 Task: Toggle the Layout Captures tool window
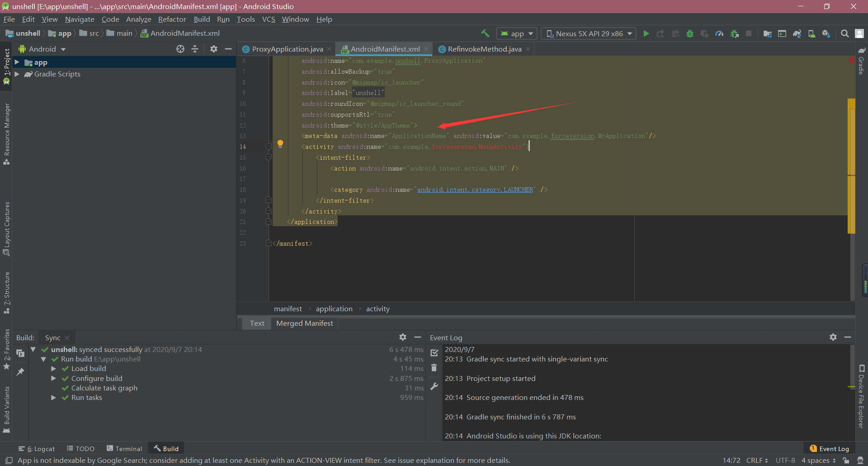pyautogui.click(x=6, y=228)
